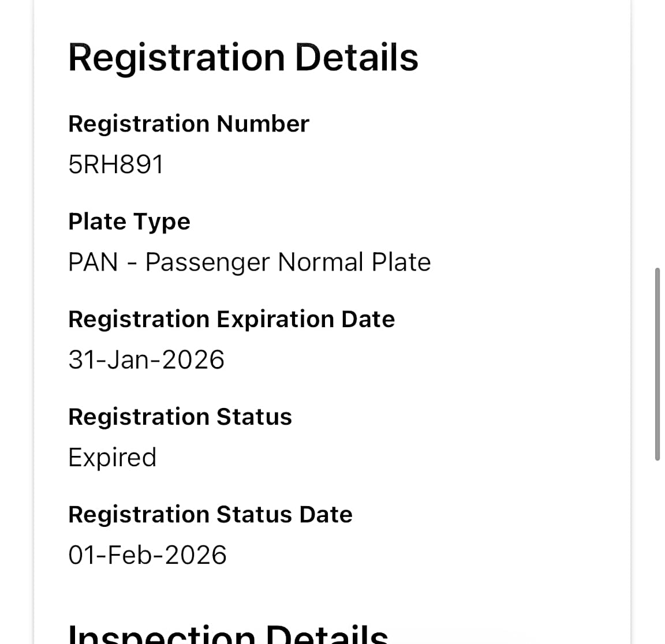Click the word Normal in plate type
Image resolution: width=665 pixels, height=644 pixels.
320,262
